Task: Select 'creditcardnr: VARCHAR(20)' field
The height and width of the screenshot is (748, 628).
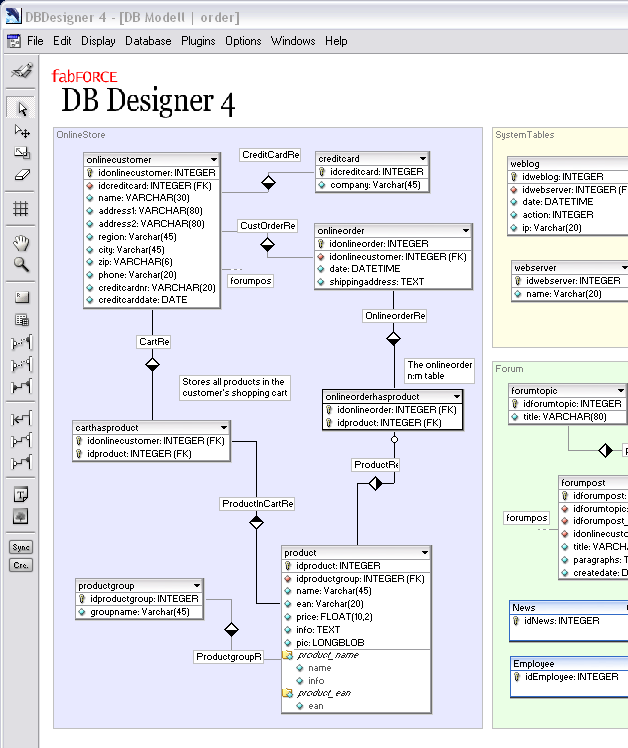Action: (x=152, y=288)
